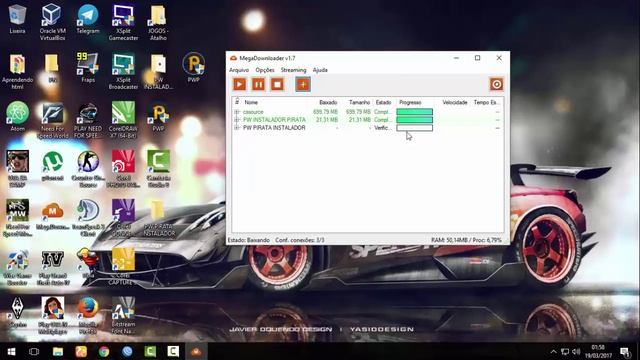Expand the PW PIRATA INSTALADOR entry
Image resolution: width=640 pixels, height=360 pixels.
[237, 128]
